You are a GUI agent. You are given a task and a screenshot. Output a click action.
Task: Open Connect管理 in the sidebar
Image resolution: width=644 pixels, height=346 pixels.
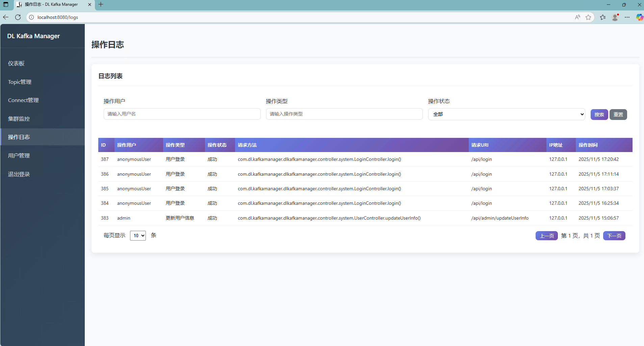43,100
